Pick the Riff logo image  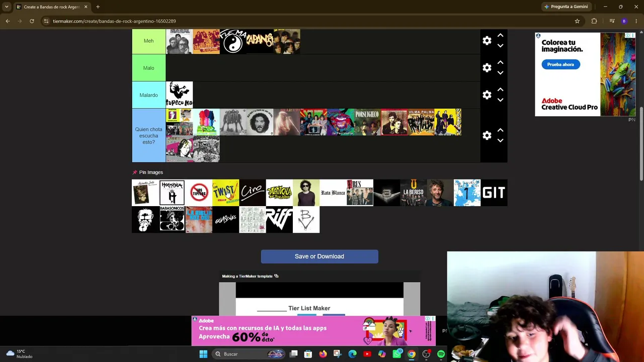[x=279, y=220]
